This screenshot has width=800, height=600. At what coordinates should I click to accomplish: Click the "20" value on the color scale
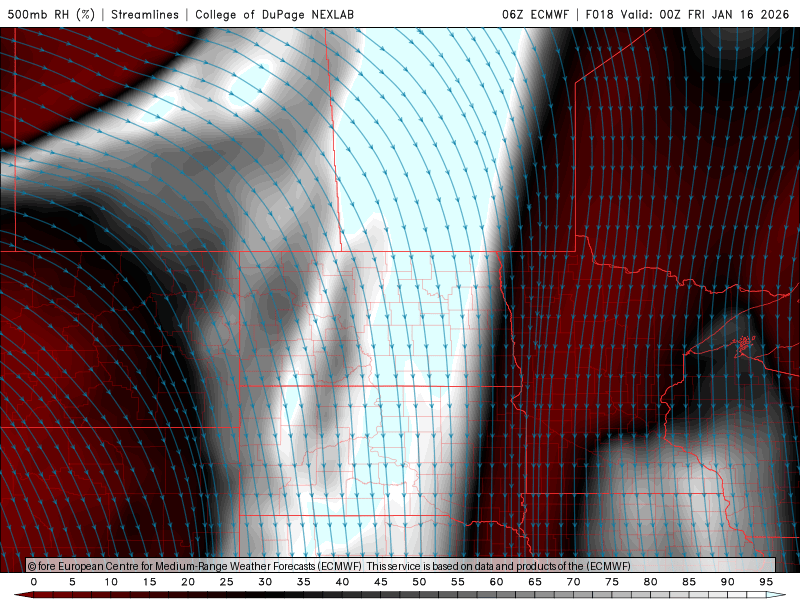point(188,582)
